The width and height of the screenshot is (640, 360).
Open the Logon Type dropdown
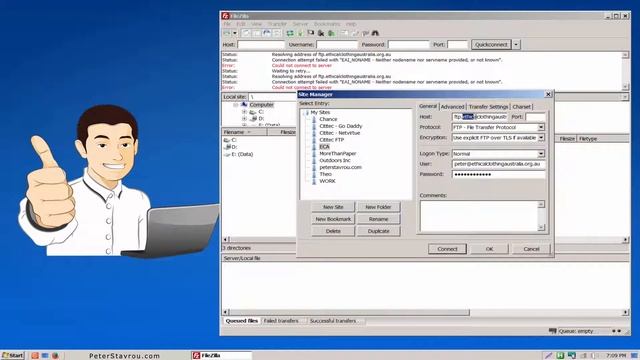point(541,154)
